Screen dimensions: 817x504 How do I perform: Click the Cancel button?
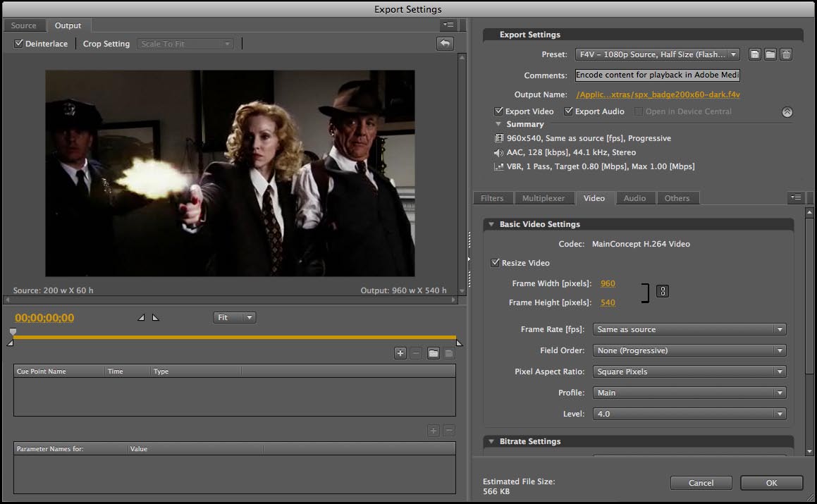[x=701, y=483]
